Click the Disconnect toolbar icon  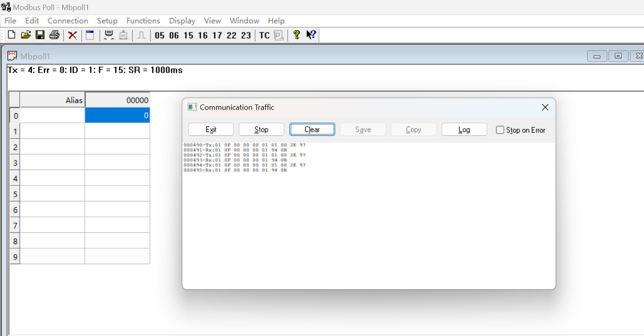123,35
